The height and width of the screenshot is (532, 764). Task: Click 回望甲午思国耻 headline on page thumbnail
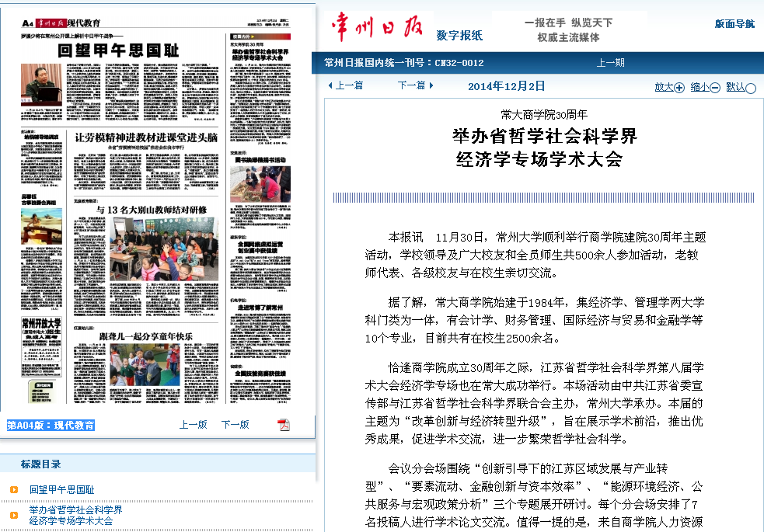pos(118,51)
